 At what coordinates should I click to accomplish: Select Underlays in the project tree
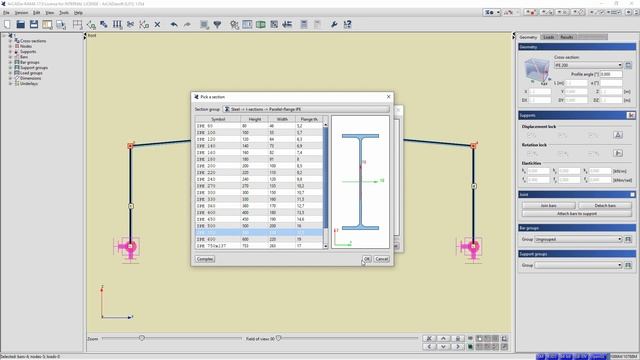tap(29, 84)
